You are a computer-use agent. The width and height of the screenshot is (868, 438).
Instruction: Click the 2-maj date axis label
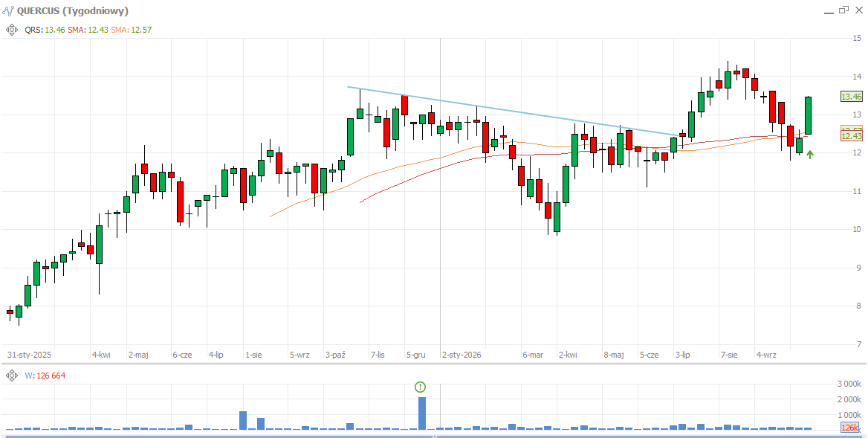(x=138, y=355)
